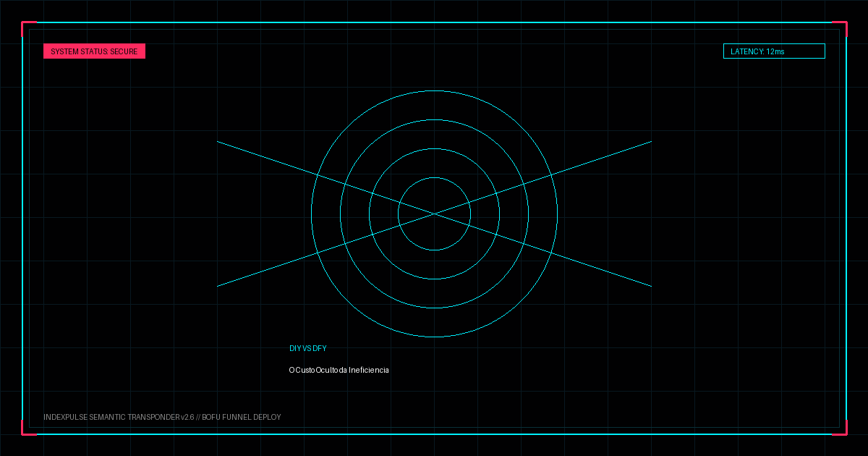868x456 pixels.
Task: Click the topmost point of the innermost radar circle
Action: pos(434,177)
